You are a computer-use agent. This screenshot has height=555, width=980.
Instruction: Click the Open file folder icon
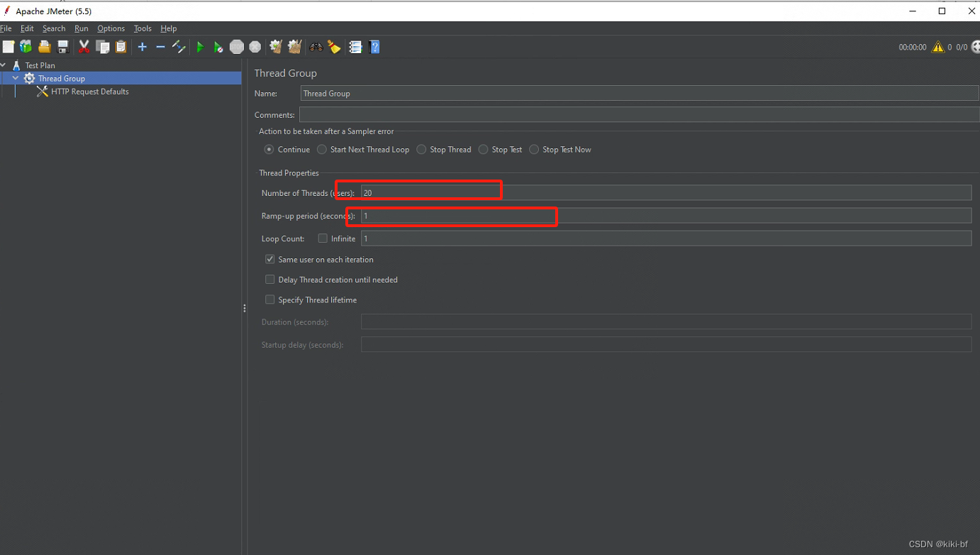click(45, 47)
